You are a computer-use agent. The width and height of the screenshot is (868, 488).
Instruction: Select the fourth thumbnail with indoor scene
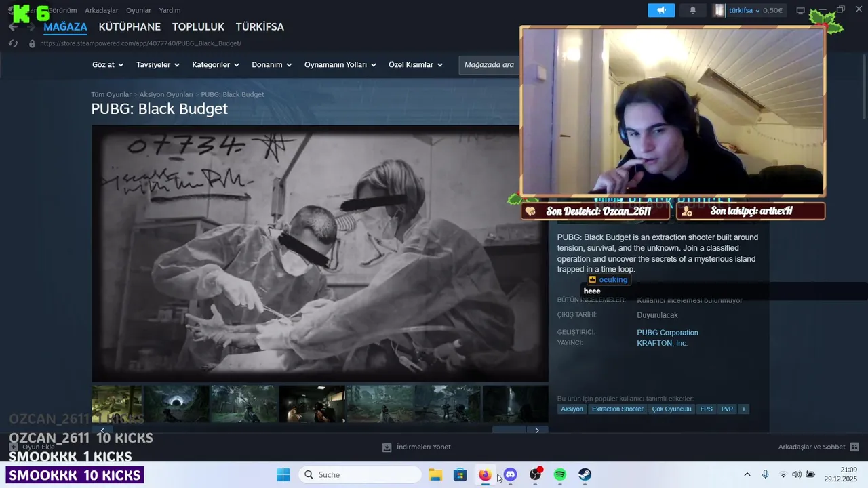[312, 404]
